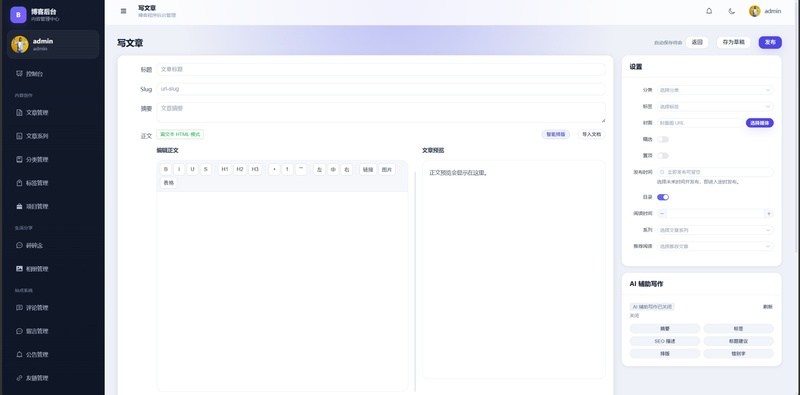Click the 标题 article title input field
800x395 pixels.
pos(381,69)
